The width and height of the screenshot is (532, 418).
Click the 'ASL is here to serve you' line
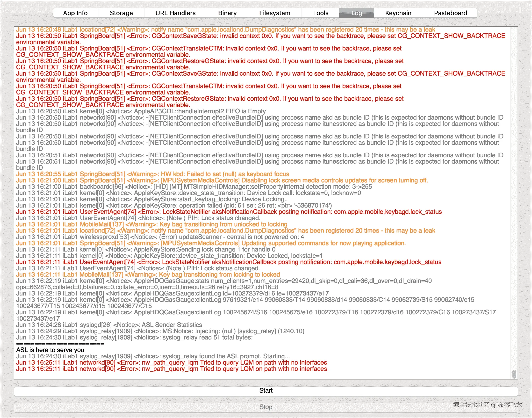(50, 350)
